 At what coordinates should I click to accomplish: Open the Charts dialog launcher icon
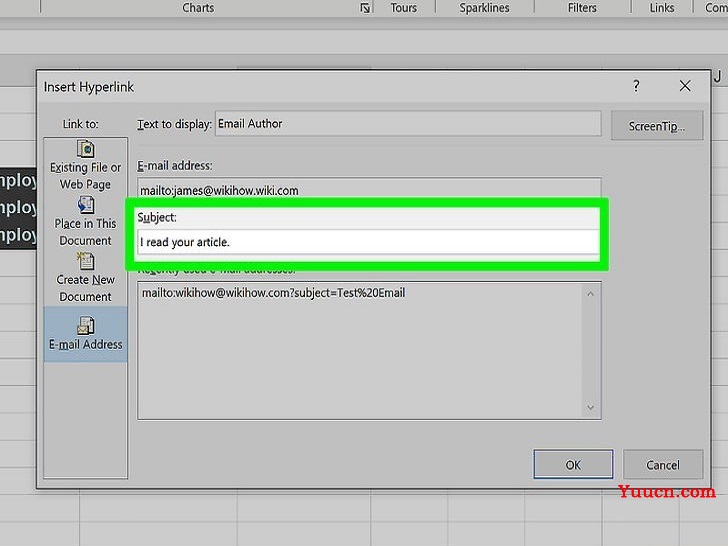pos(365,8)
